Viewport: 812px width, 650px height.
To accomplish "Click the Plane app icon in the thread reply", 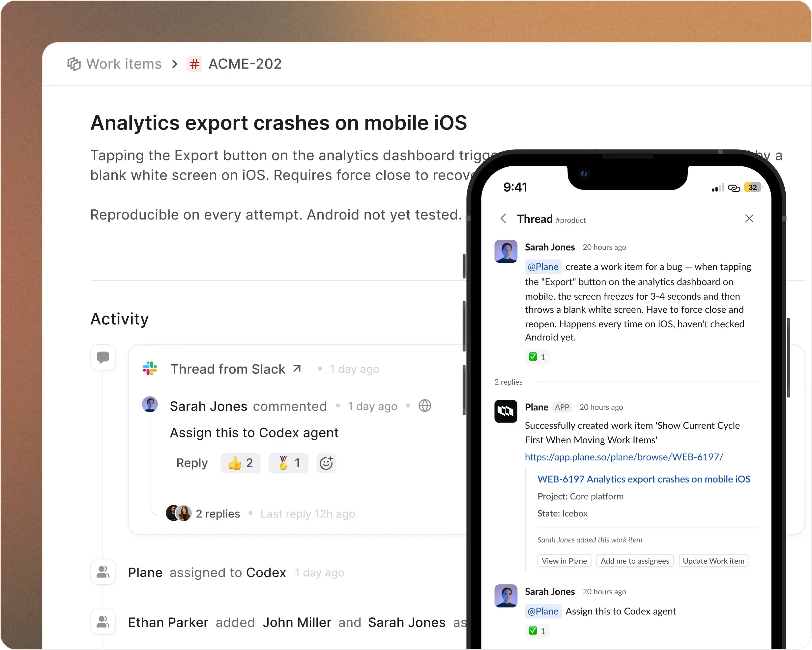I will click(x=505, y=411).
